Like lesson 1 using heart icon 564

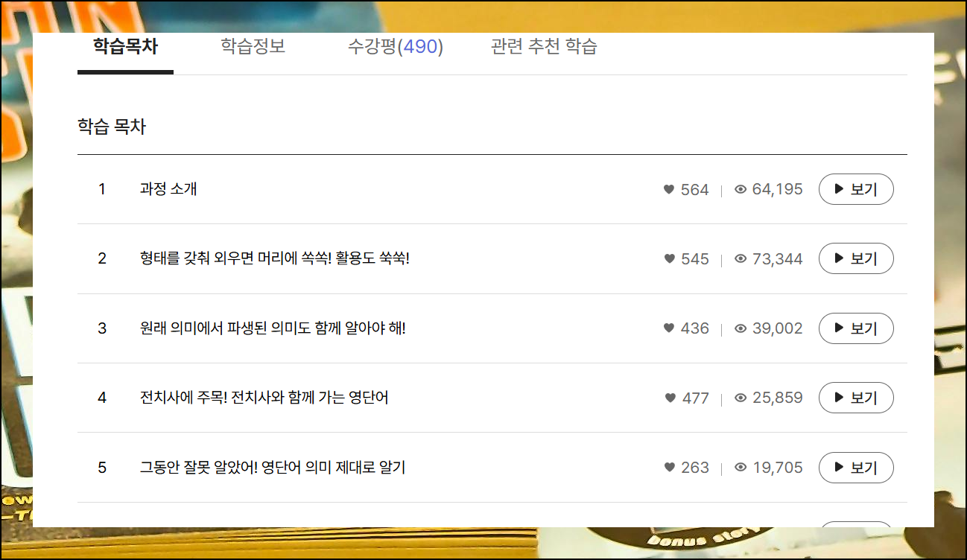coord(669,189)
